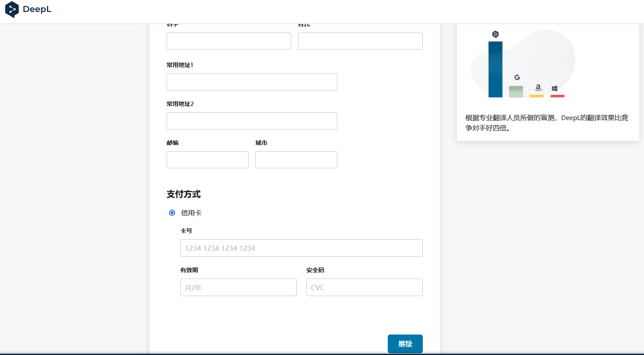Select the 信用卡 radio button
Image resolution: width=644 pixels, height=355 pixels.
pyautogui.click(x=172, y=213)
